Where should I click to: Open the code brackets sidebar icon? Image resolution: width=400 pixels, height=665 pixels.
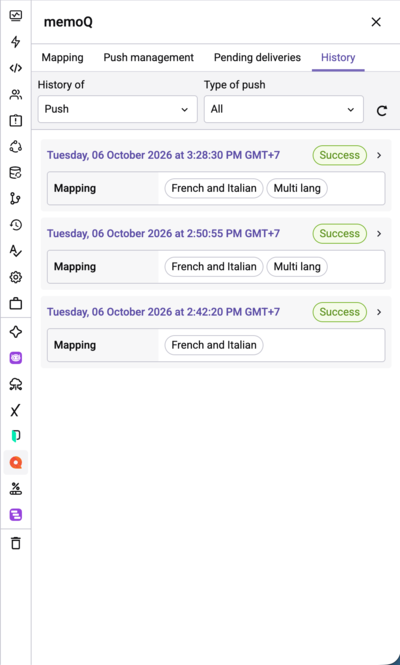(16, 68)
